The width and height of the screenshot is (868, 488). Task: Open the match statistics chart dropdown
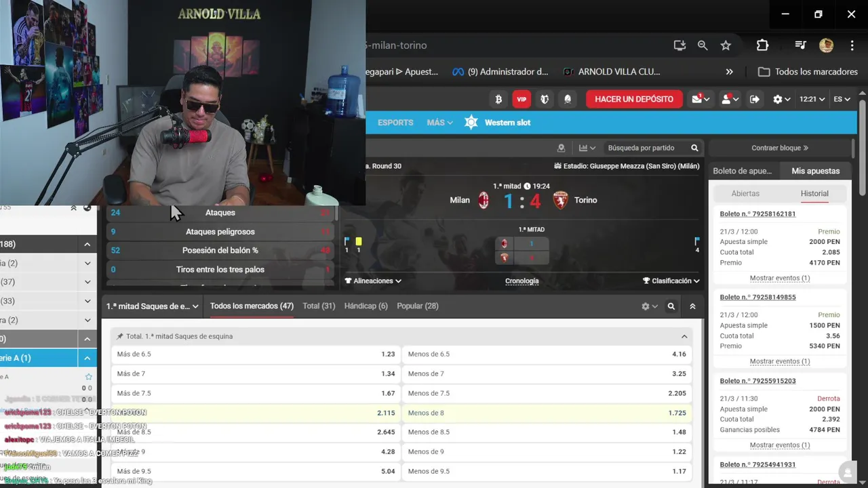(x=587, y=148)
